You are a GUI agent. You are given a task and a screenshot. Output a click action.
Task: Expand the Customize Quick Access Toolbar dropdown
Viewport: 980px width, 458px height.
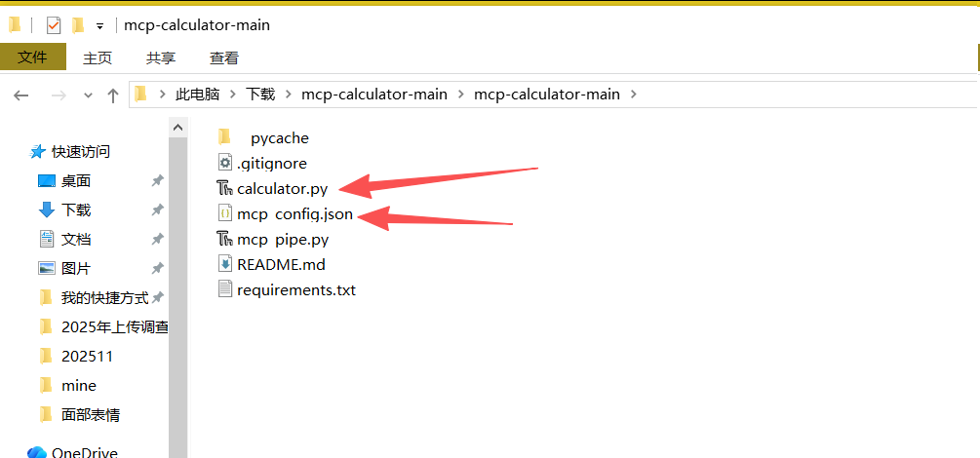(99, 26)
